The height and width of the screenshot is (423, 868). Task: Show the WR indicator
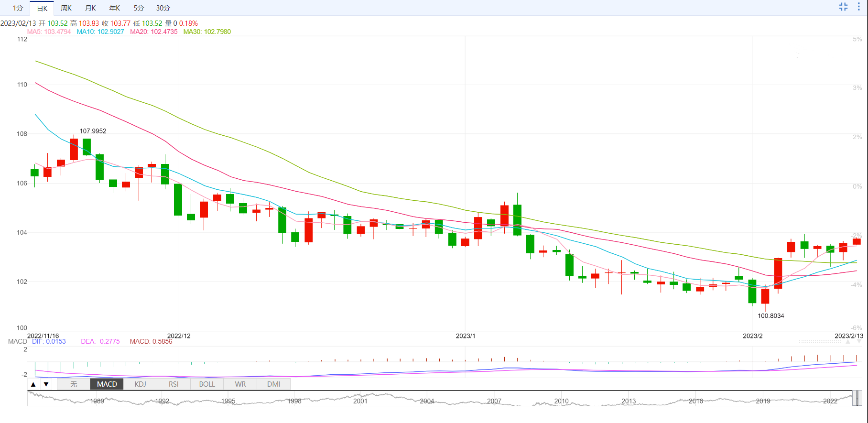[x=240, y=384]
